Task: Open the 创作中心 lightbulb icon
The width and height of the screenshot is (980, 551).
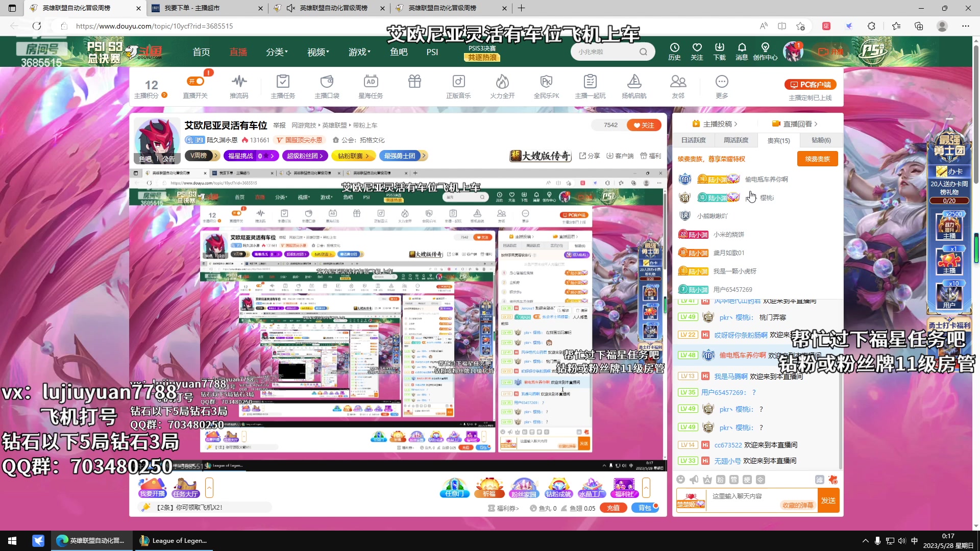Action: (765, 52)
